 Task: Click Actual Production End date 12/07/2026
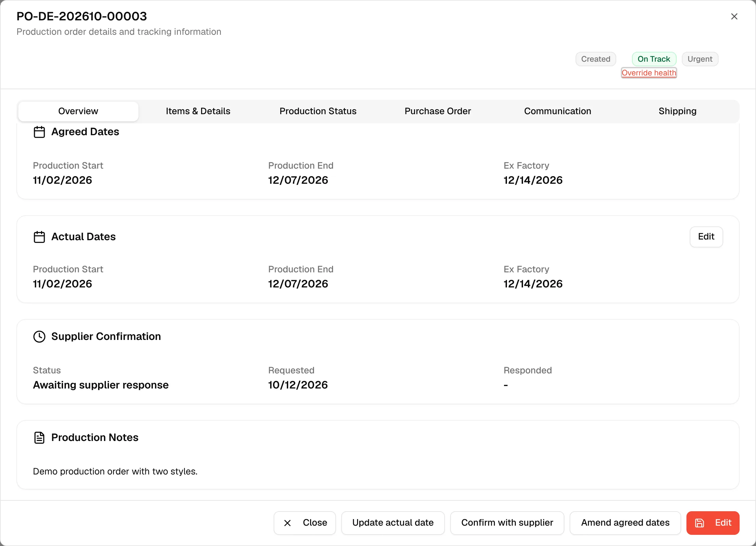298,284
